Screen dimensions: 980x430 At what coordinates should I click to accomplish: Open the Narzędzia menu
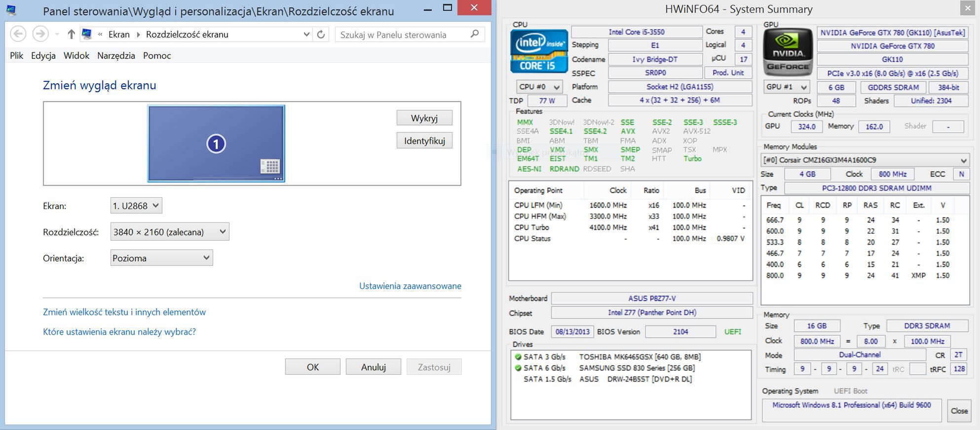coord(116,56)
